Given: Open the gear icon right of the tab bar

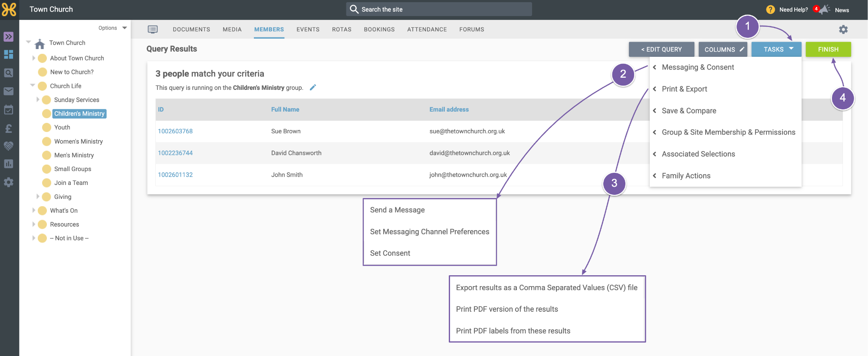Looking at the screenshot, I should tap(843, 30).
